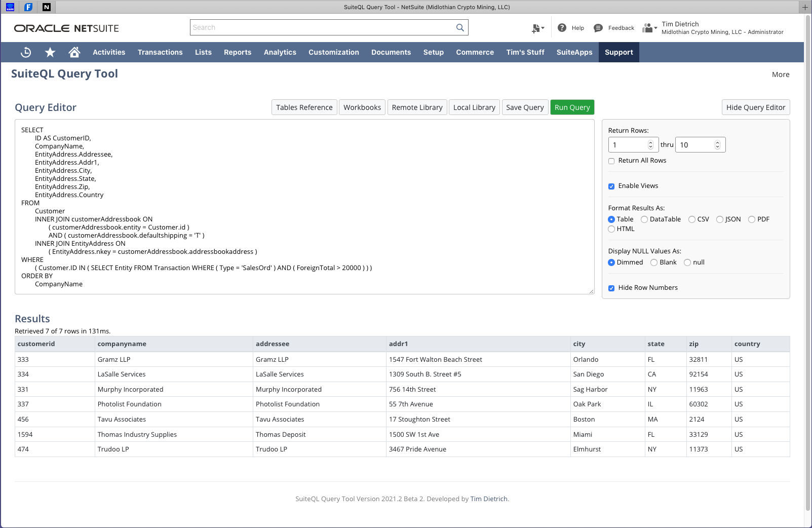This screenshot has width=812, height=528.
Task: Uncheck Hide Row Numbers checkbox
Action: click(x=611, y=288)
